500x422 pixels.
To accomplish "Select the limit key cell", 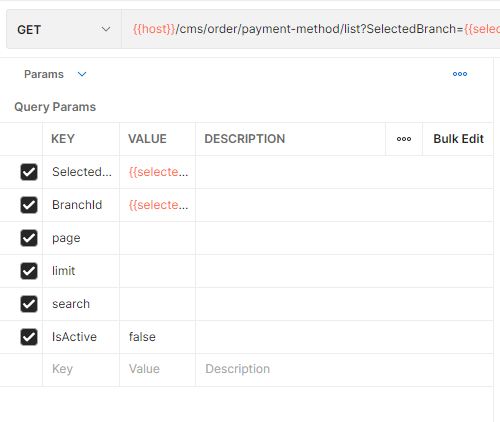I will [81, 271].
